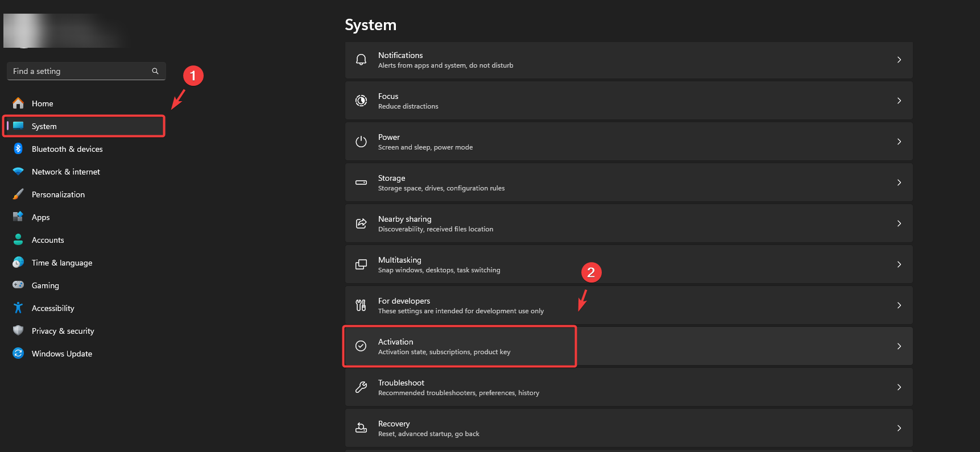The height and width of the screenshot is (452, 980).
Task: Click the Troubleshoot wrench icon
Action: pos(361,387)
